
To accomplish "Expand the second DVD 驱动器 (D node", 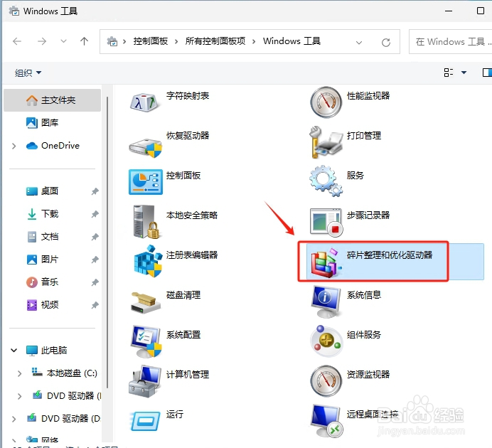I will pos(14,419).
